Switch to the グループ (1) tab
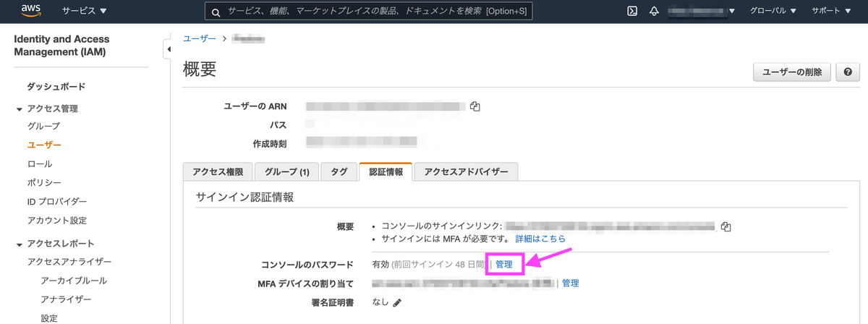The height and width of the screenshot is (324, 868). (287, 172)
